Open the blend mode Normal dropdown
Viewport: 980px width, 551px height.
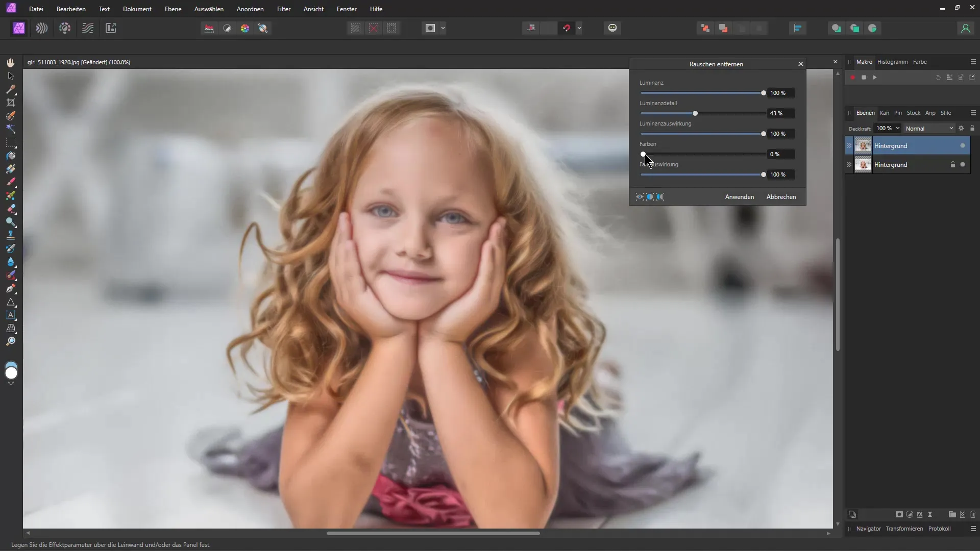click(x=929, y=129)
